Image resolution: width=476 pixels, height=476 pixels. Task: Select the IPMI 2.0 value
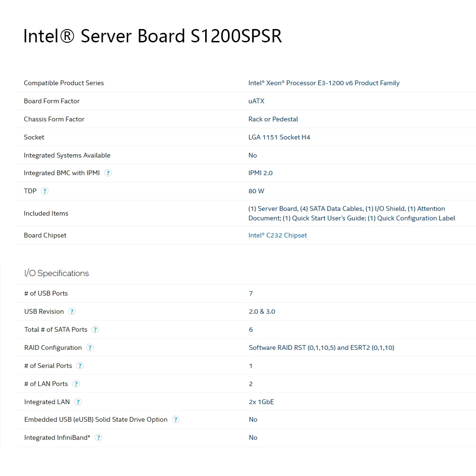(x=260, y=173)
